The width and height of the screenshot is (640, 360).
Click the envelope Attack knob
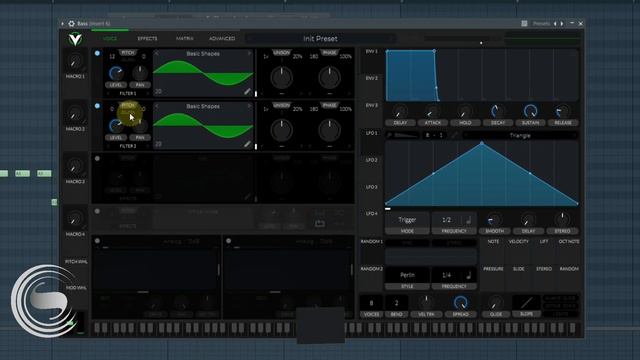432,111
